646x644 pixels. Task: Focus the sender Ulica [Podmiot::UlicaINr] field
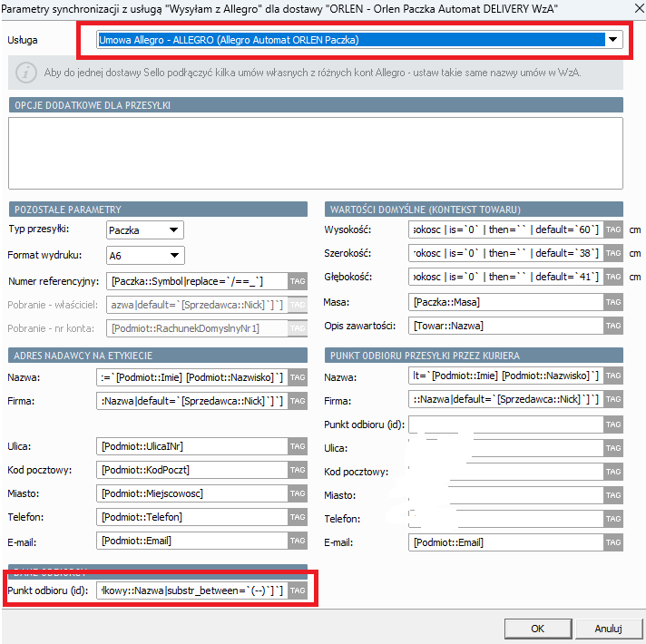coord(192,446)
